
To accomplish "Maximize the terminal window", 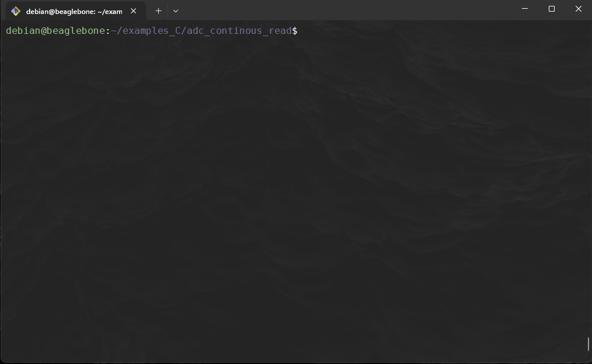I will [552, 9].
